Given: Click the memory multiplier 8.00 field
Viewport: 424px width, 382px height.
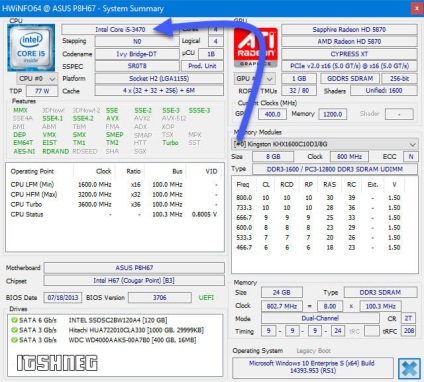Looking at the screenshot, I should (x=329, y=306).
